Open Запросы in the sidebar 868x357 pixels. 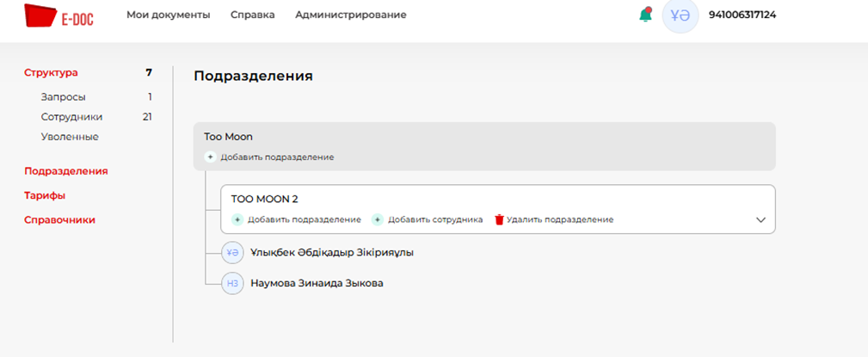(x=63, y=97)
